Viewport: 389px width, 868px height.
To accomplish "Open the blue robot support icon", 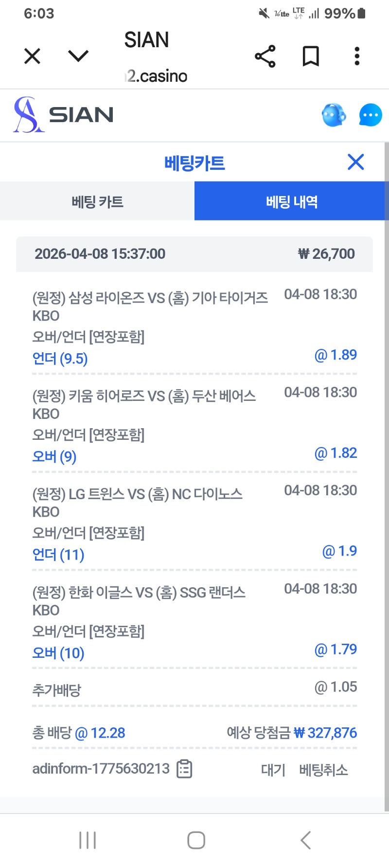I will (x=334, y=115).
